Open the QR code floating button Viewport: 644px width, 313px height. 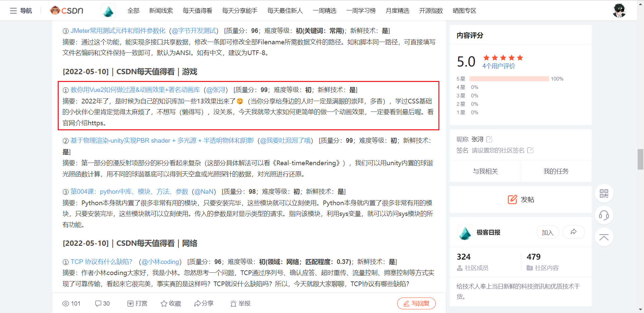tap(604, 193)
